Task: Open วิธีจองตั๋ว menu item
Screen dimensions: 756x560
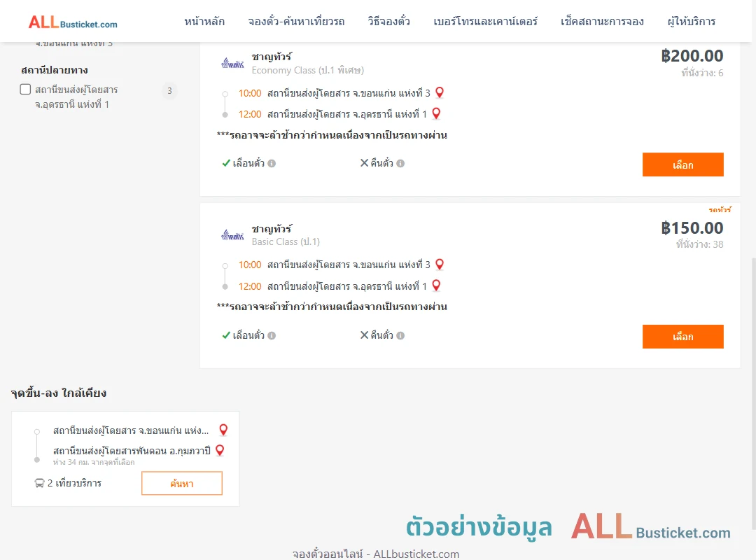Action: click(x=388, y=21)
